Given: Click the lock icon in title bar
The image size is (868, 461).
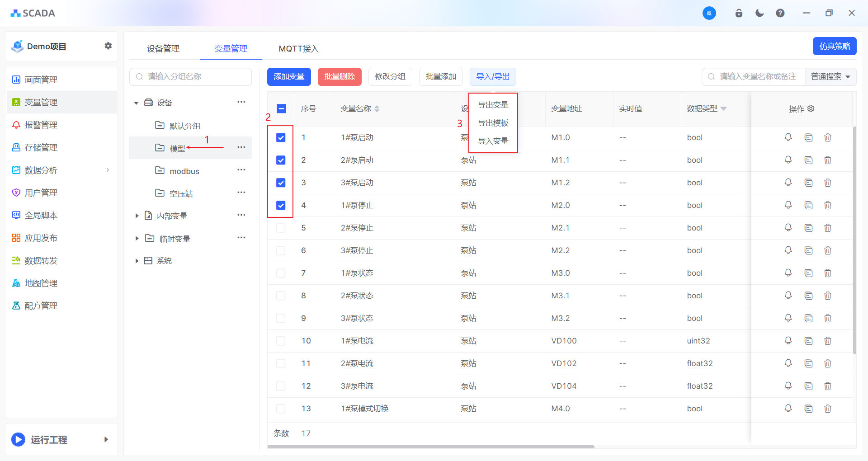Looking at the screenshot, I should 739,13.
